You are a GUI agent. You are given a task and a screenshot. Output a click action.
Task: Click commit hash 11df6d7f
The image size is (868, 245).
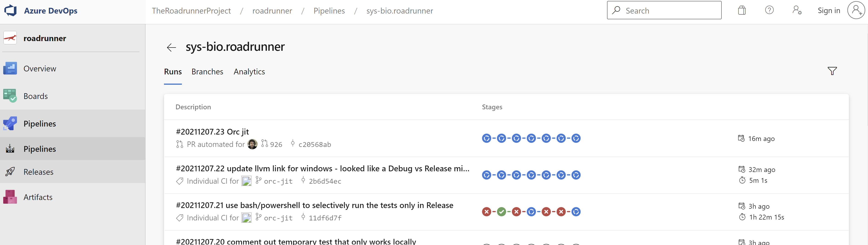(x=325, y=218)
